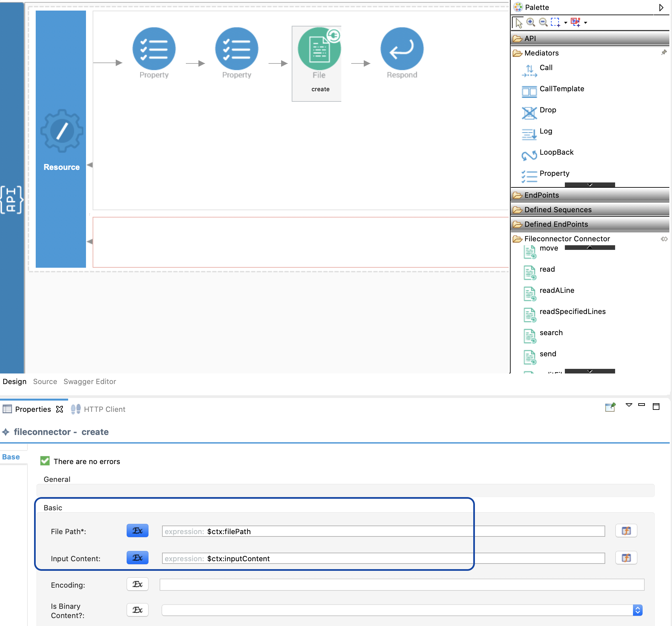Click the blue Resource block
This screenshot has height=626, width=672.
click(61, 139)
